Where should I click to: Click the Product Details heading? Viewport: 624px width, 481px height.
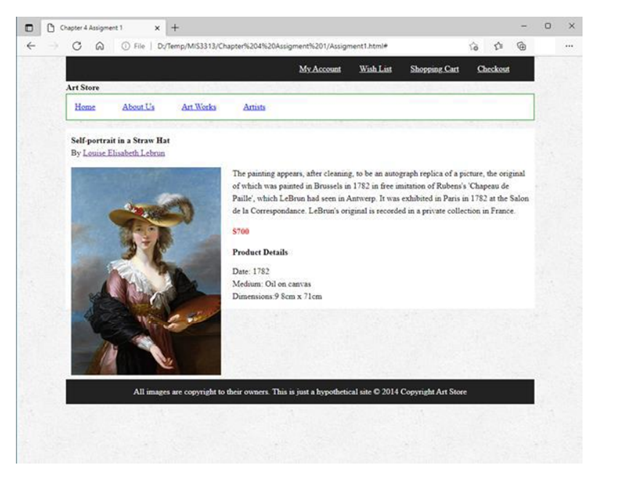[260, 252]
